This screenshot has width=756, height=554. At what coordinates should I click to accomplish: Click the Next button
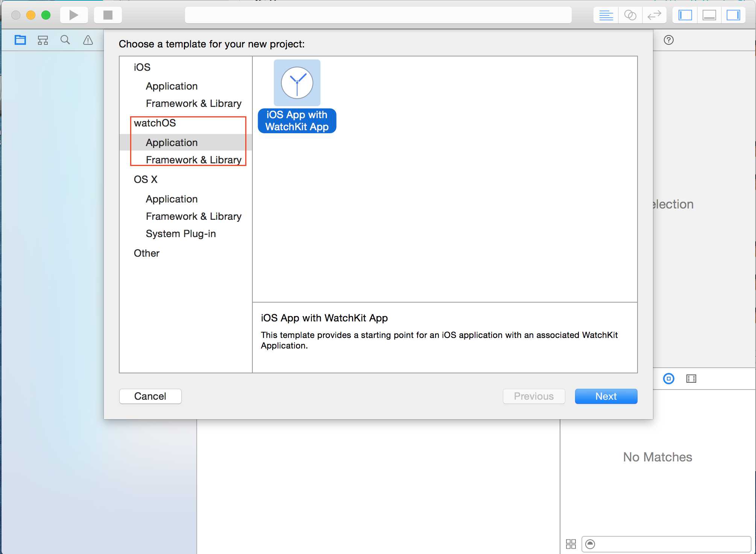(x=606, y=396)
